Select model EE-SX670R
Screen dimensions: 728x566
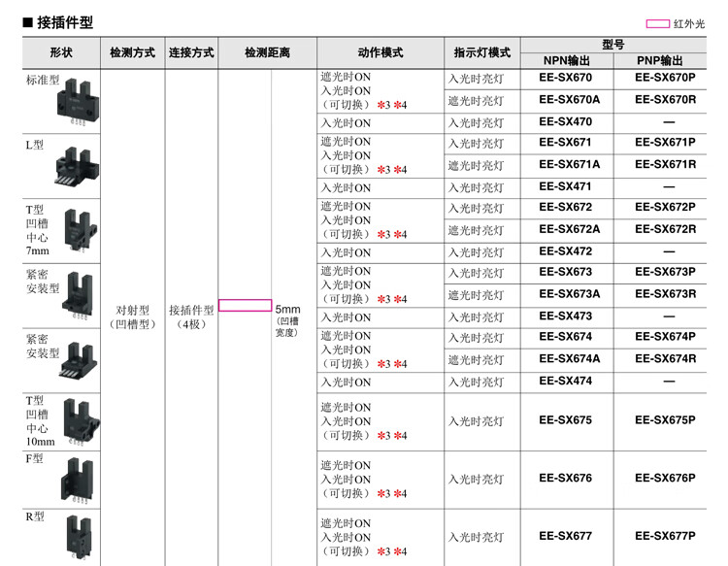(665, 99)
